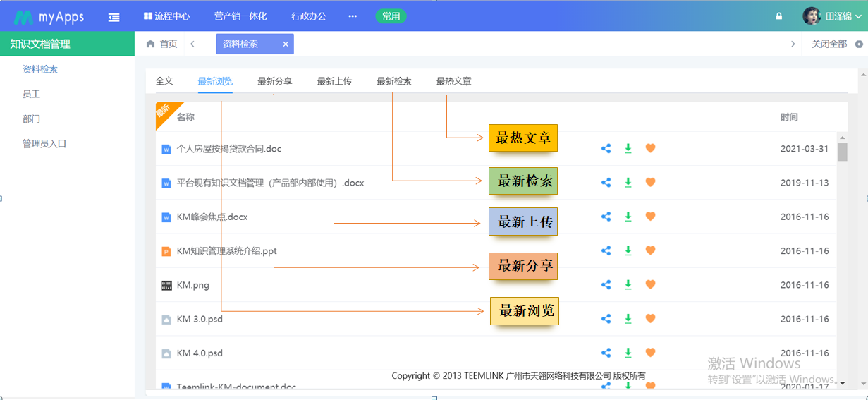Open the 流程中心 grid menu
The height and width of the screenshot is (400, 868).
166,16
